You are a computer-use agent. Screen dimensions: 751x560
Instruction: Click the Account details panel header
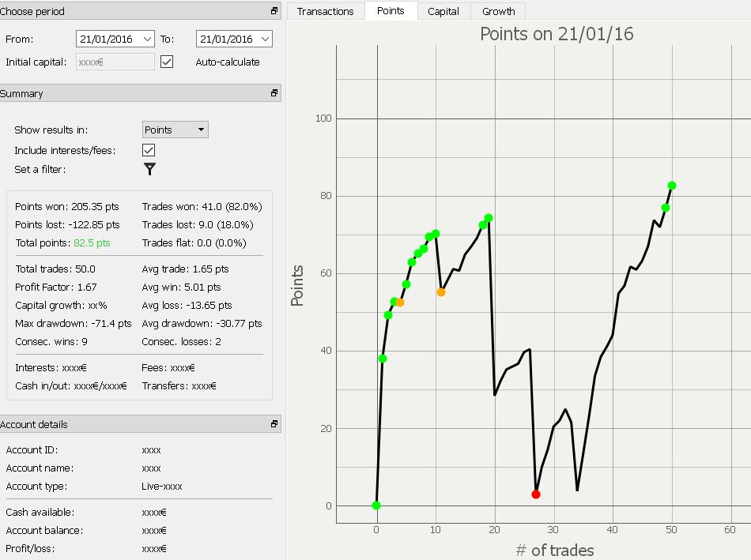pos(141,423)
